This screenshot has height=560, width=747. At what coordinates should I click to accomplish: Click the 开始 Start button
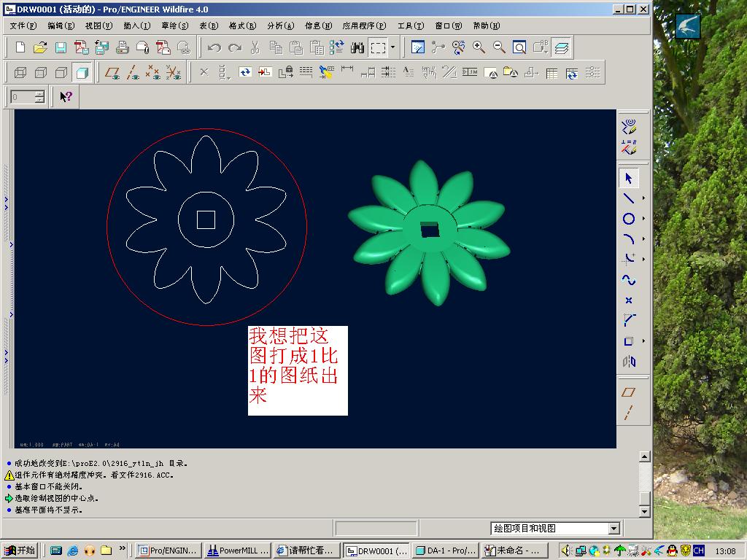point(20,550)
